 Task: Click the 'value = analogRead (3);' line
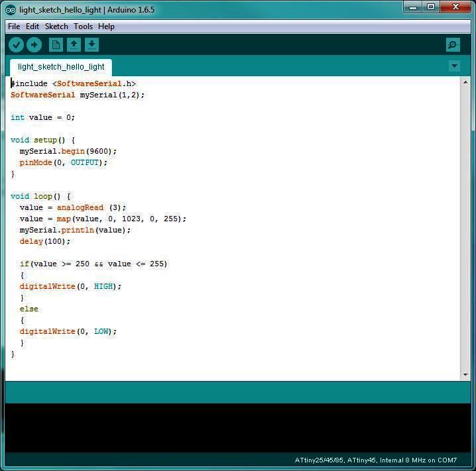tap(72, 208)
